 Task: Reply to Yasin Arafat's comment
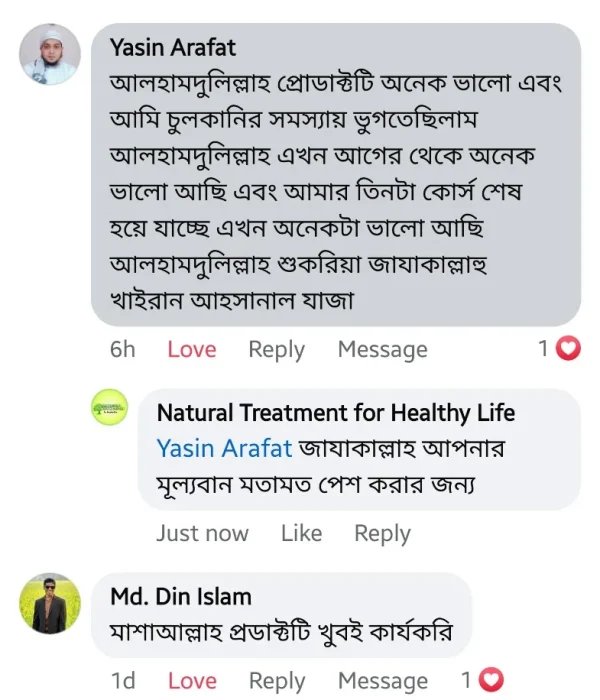[276, 349]
